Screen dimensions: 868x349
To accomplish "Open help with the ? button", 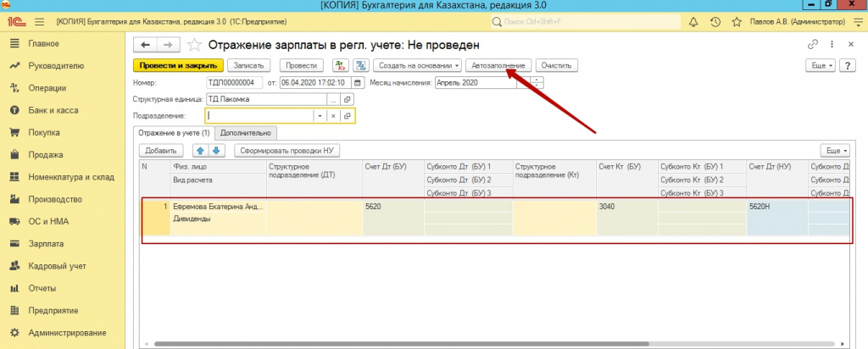I will 847,65.
